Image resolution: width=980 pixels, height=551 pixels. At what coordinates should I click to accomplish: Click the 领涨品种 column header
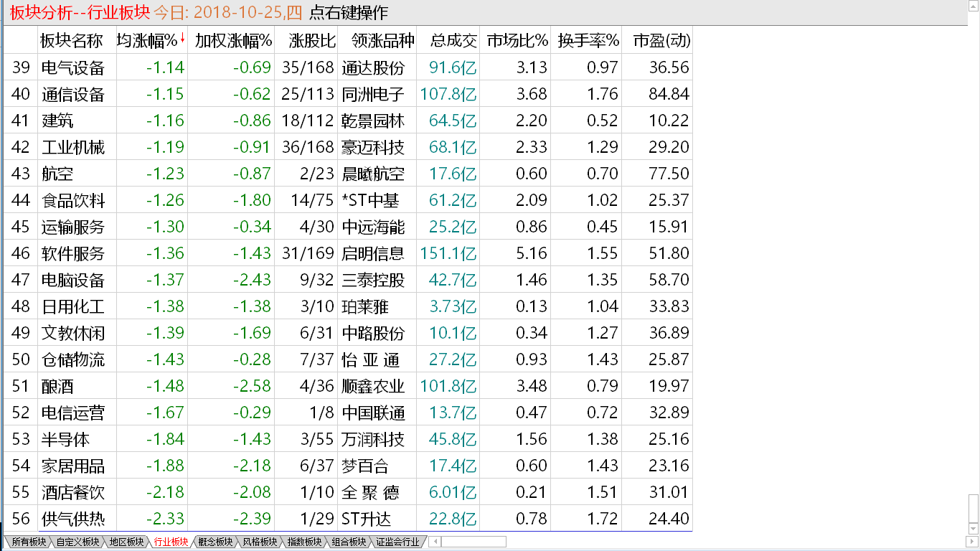click(383, 41)
